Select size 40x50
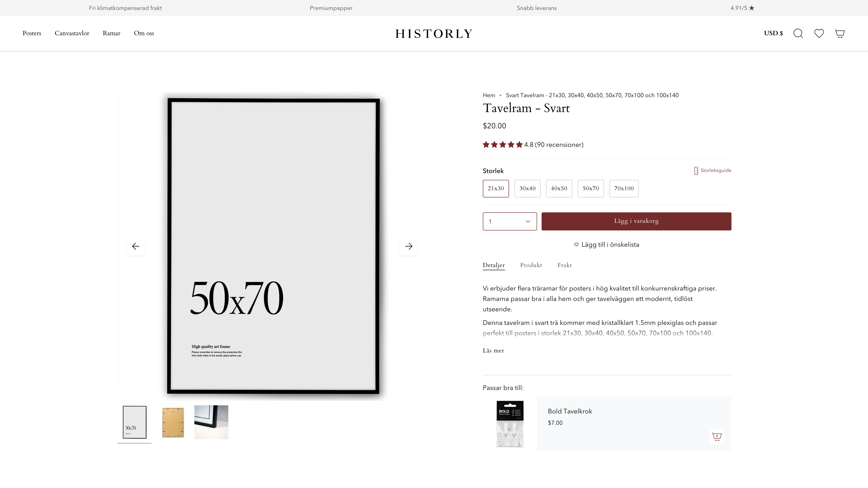Screen dimensions: 868x488 pos(559,189)
